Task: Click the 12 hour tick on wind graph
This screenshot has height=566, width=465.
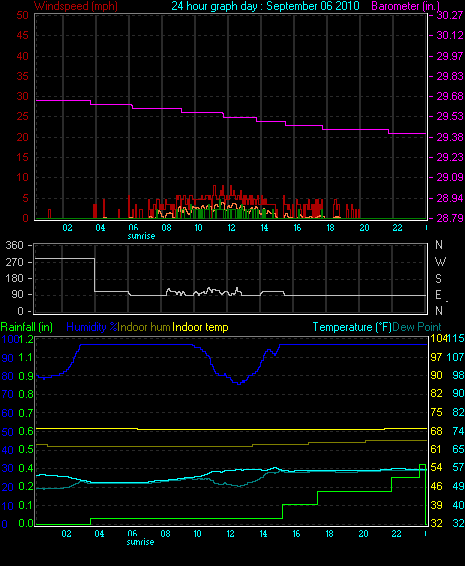Action: pos(231,228)
